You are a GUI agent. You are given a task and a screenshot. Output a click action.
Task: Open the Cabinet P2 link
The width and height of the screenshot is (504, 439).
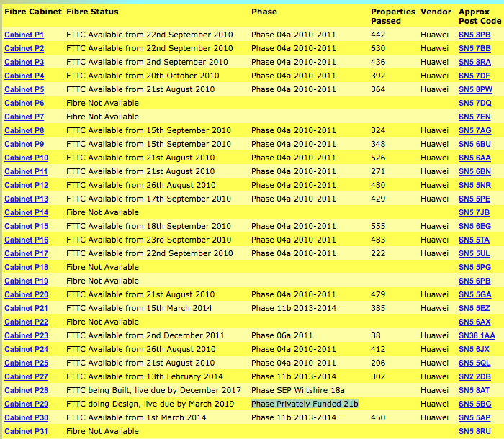pos(24,48)
